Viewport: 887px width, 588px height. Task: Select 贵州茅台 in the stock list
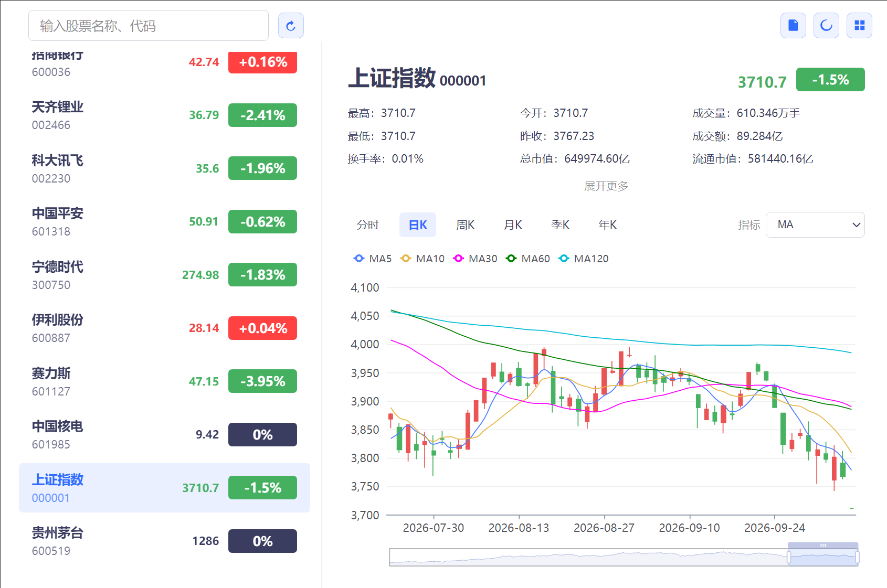coord(164,541)
